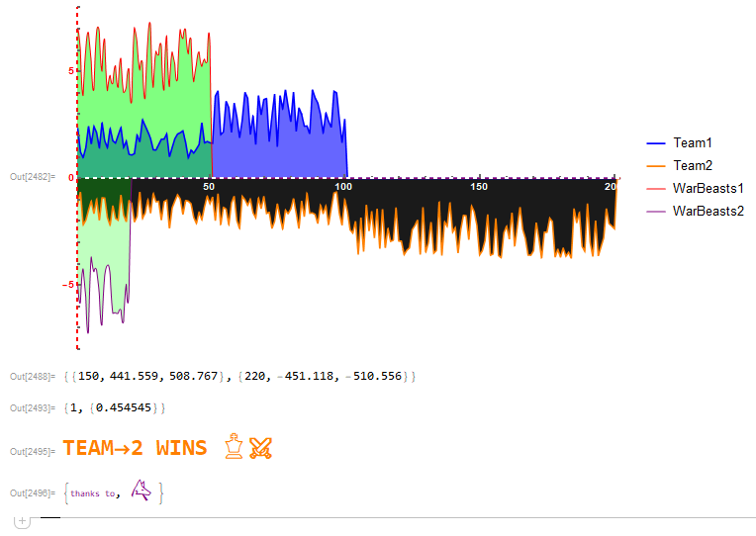Click the crossed swords icon

261,448
